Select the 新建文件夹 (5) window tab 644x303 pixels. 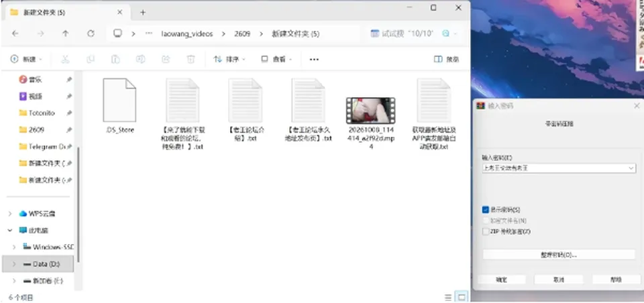point(66,12)
